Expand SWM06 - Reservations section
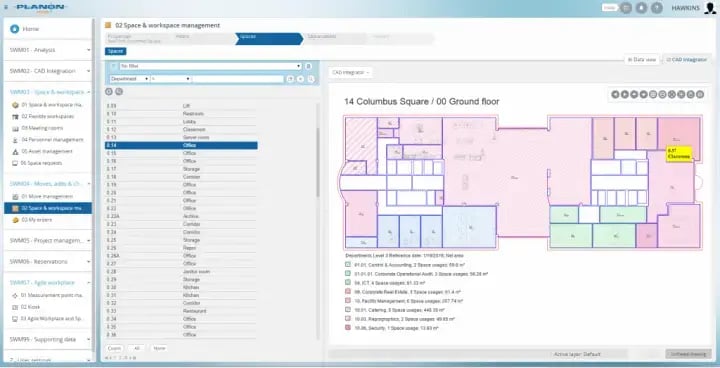The image size is (720, 368). (49, 261)
